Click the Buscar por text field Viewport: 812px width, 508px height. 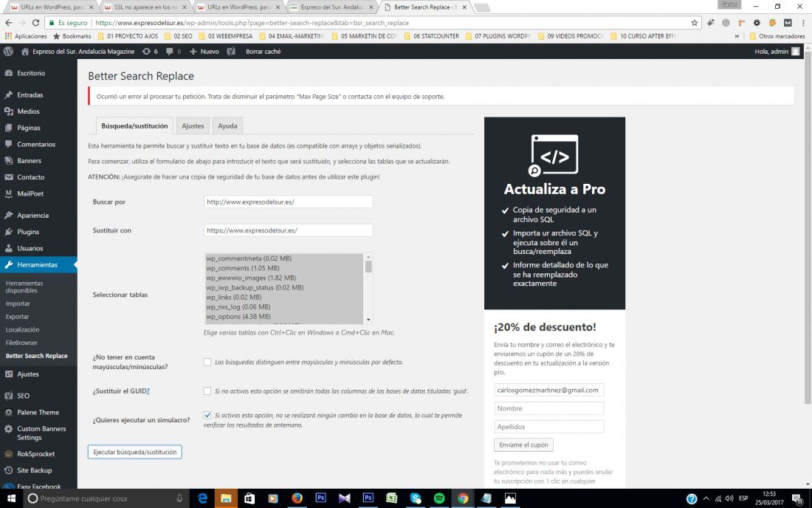(x=288, y=202)
